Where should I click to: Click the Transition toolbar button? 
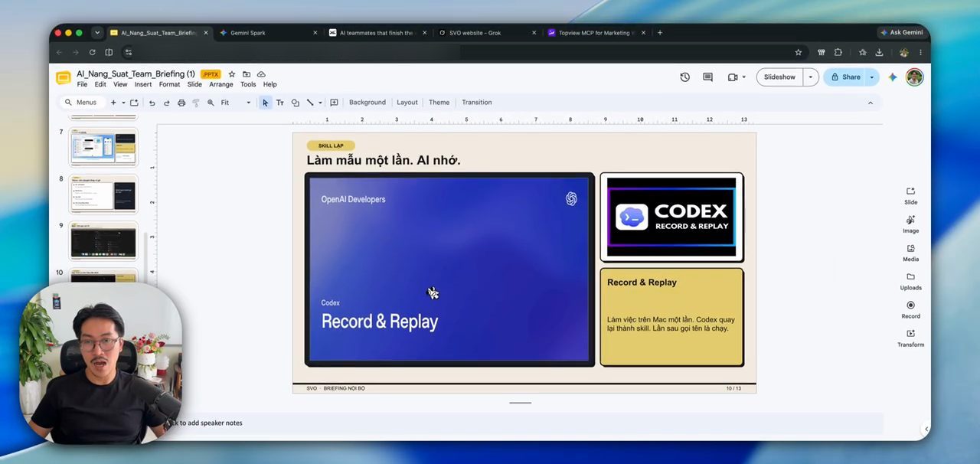(x=477, y=103)
